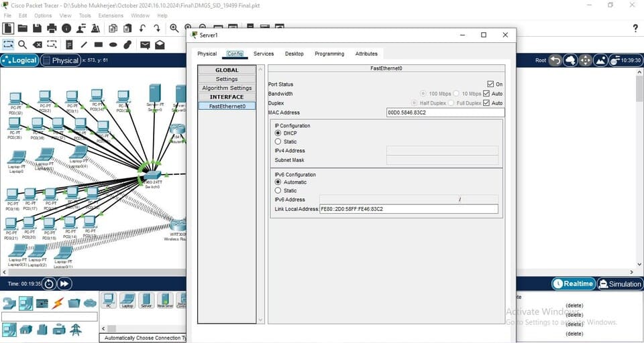Switch to the Programming tab
This screenshot has width=644, height=343.
pos(329,54)
